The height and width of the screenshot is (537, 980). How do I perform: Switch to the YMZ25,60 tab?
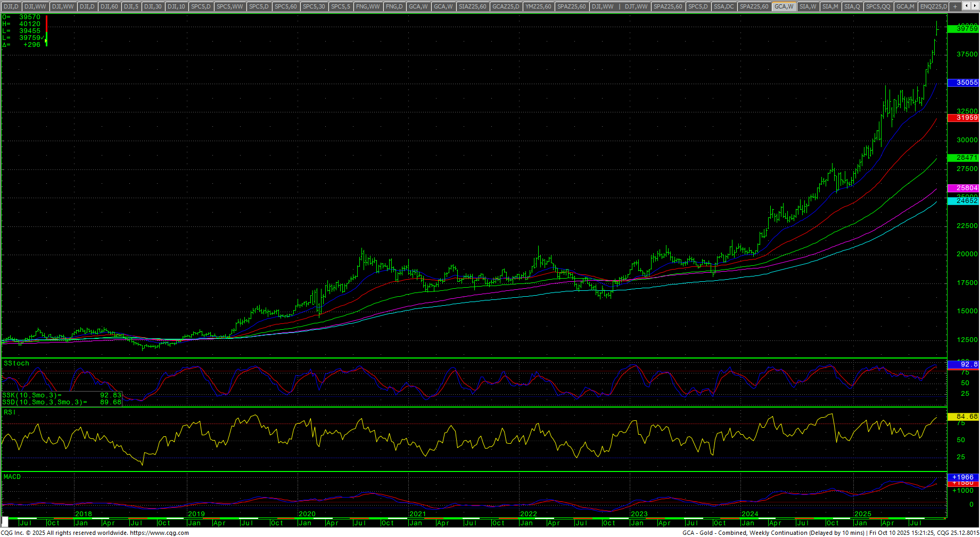(538, 6)
